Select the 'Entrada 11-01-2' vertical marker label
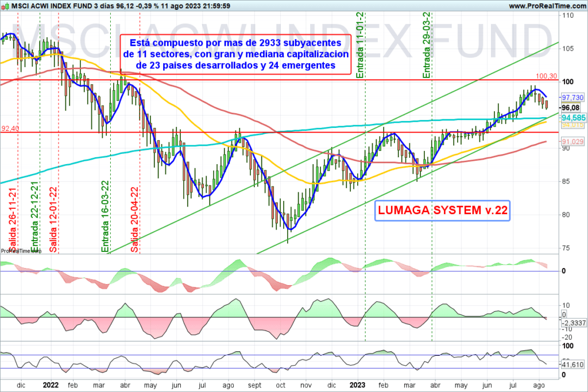Screen dimensions: 588x392 360,45
